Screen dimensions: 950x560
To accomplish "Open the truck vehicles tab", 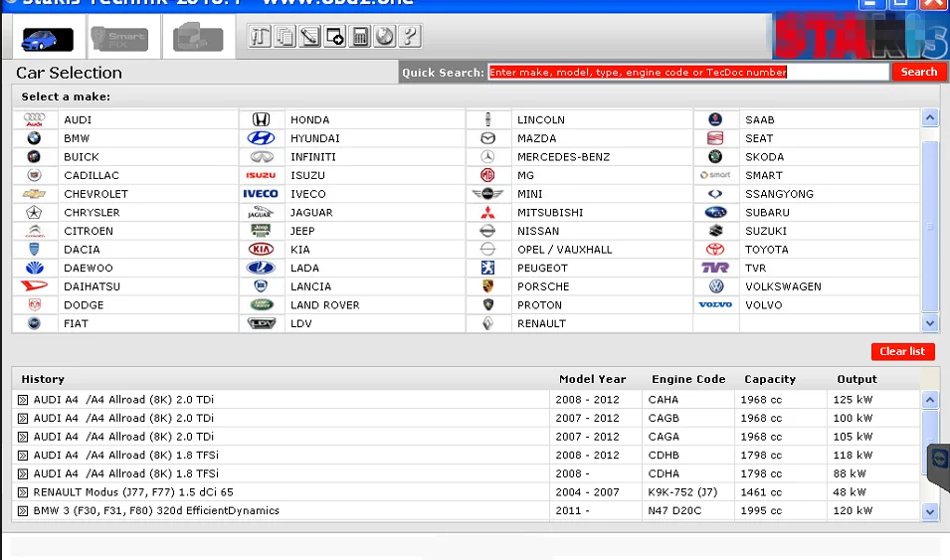I will point(198,37).
